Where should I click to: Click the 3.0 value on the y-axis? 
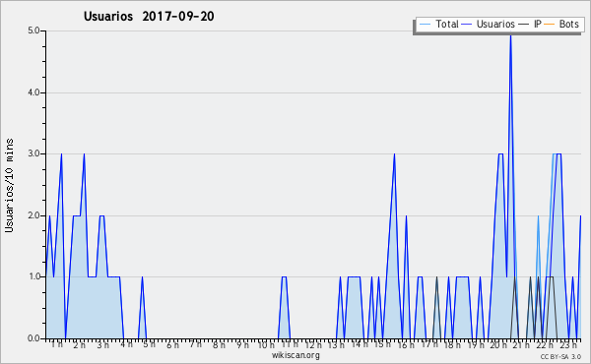point(33,153)
